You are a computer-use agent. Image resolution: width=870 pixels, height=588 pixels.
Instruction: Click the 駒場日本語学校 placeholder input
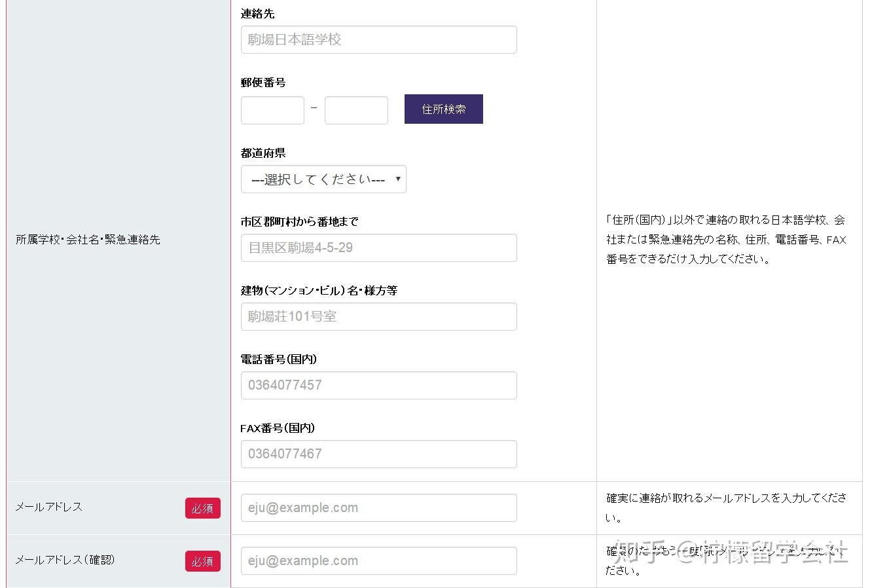[x=378, y=39]
